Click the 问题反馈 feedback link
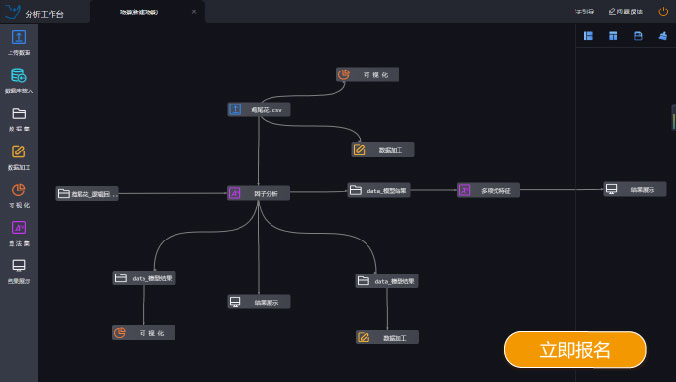The image size is (676, 382). click(626, 12)
